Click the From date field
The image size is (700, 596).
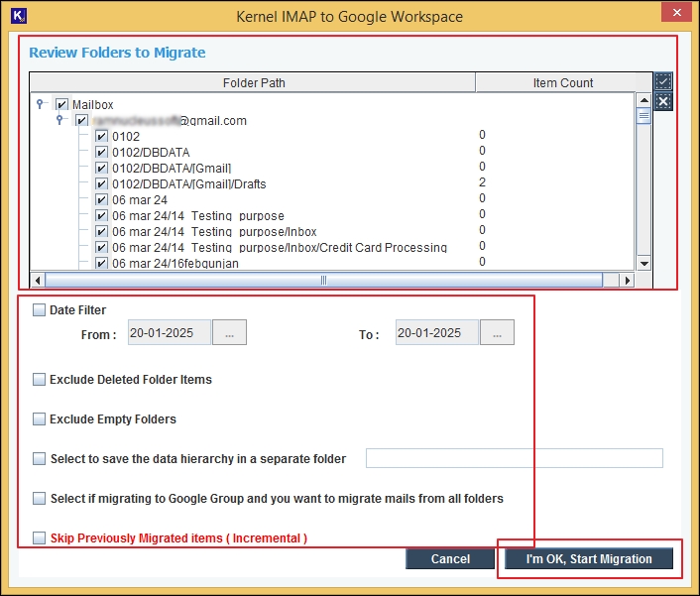click(170, 332)
